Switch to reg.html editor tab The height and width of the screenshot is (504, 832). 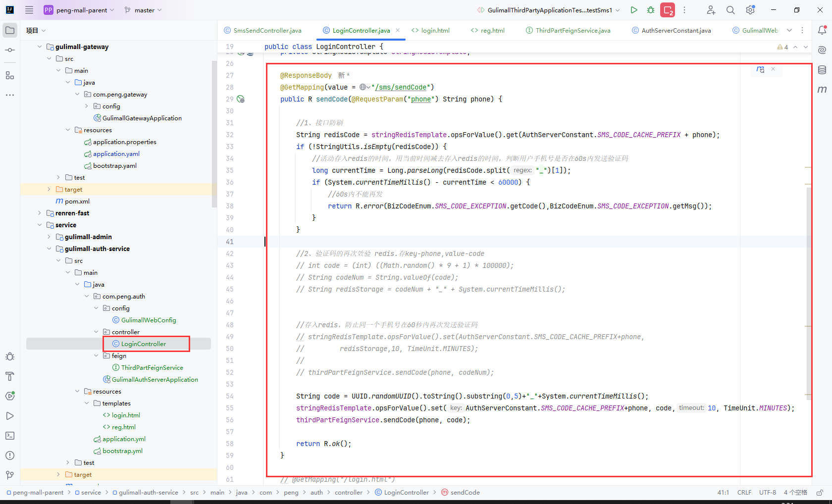tap(488, 30)
